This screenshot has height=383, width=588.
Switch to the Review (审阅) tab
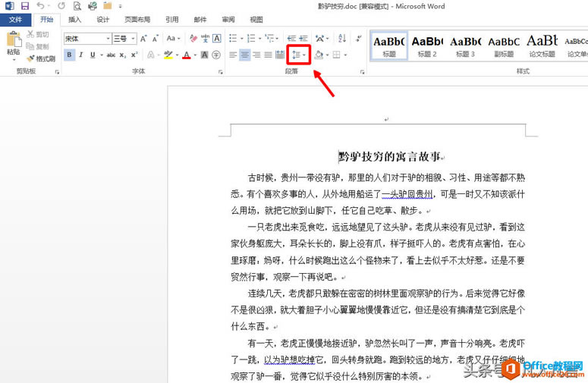(228, 20)
